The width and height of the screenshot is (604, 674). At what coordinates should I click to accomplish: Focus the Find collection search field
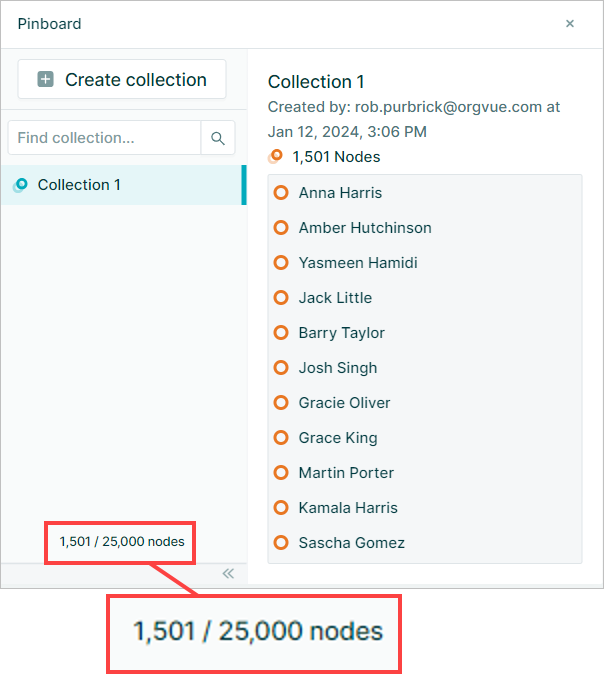[104, 138]
